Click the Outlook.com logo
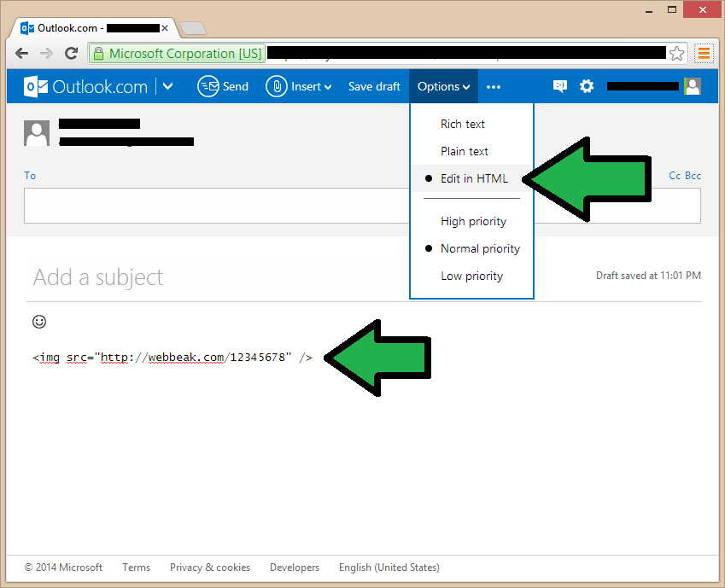The image size is (725, 588). (x=85, y=86)
